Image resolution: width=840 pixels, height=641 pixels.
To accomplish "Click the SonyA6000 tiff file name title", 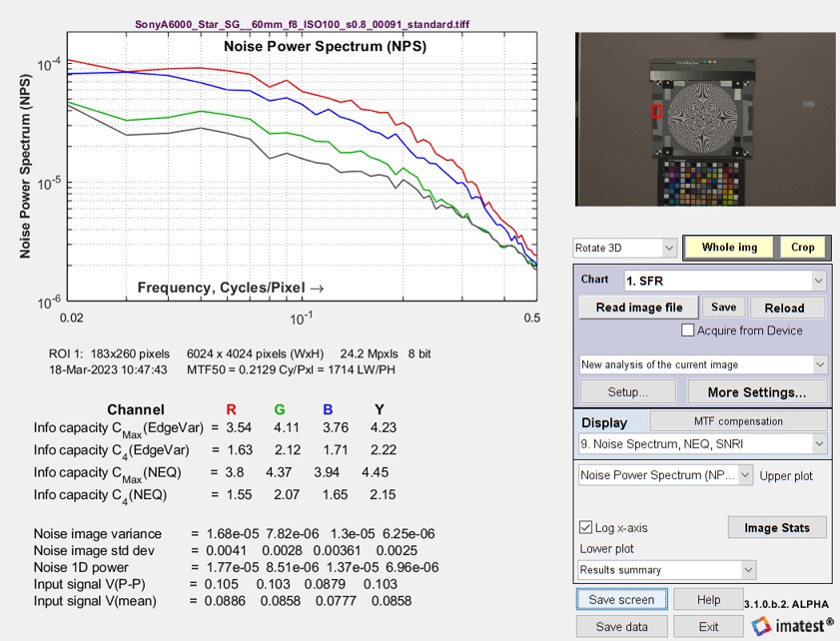I will click(x=303, y=24).
